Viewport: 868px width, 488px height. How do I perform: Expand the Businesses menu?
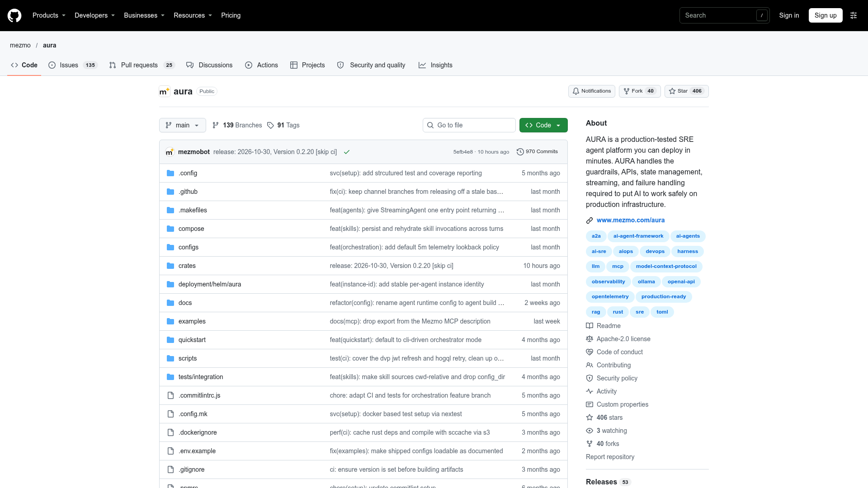click(144, 15)
